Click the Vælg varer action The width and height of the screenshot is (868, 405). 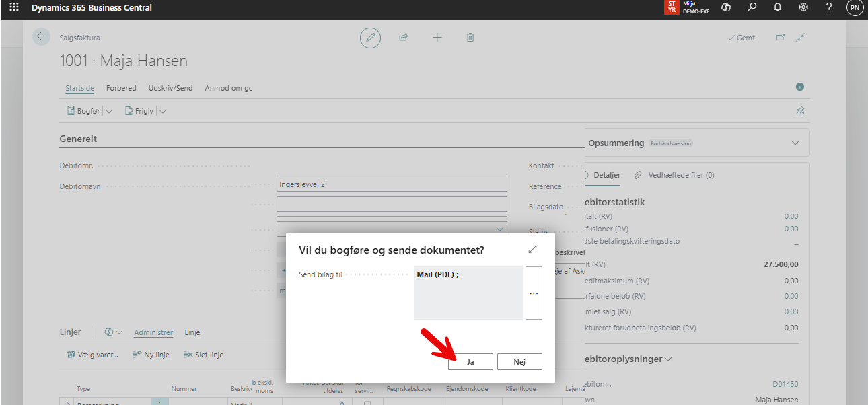93,355
